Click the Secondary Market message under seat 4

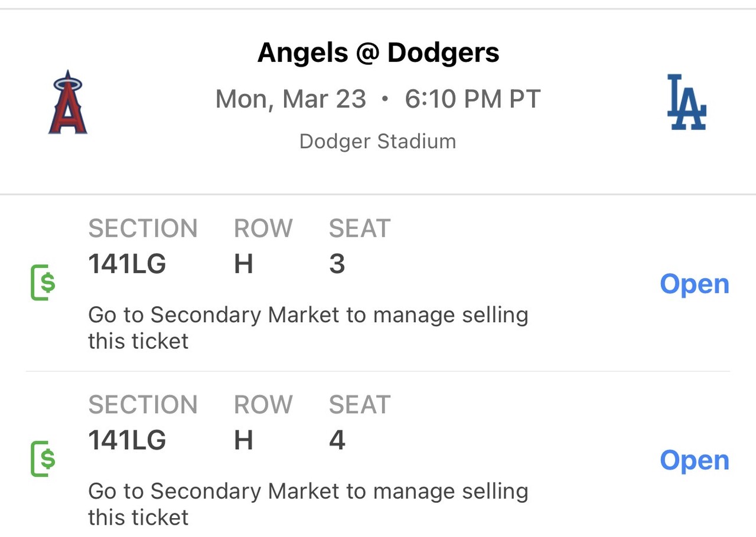[308, 503]
